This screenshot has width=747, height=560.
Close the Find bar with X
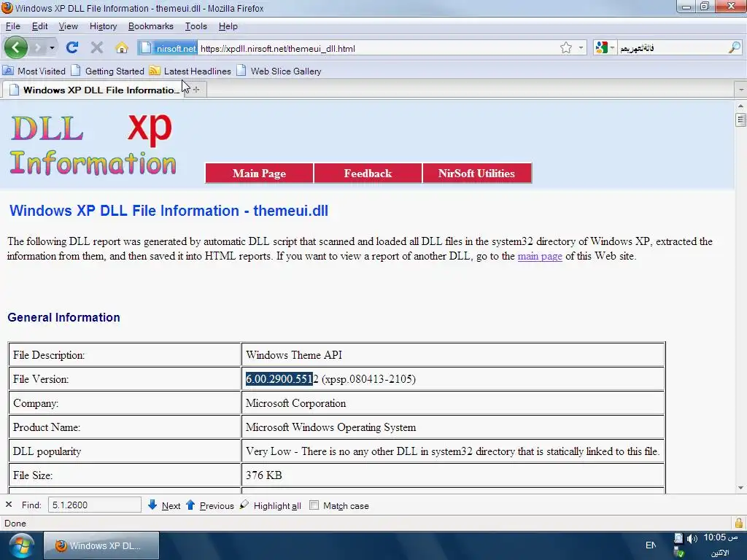(9, 505)
